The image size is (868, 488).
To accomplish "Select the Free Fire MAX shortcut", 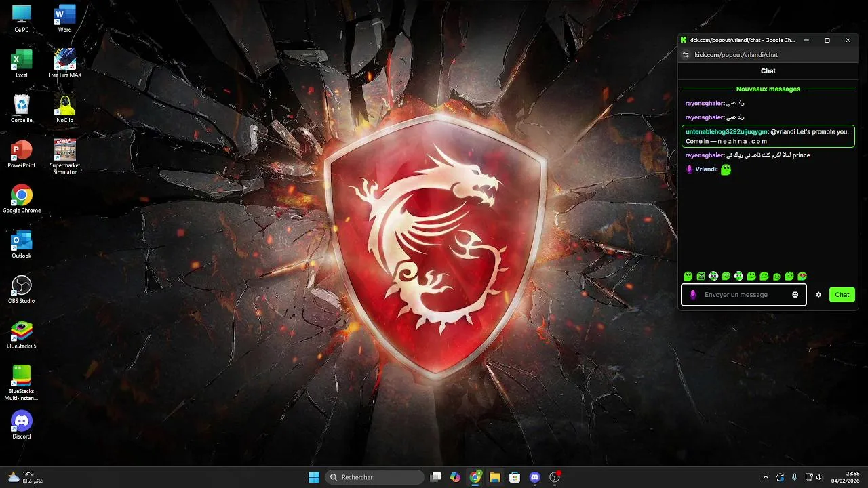I will pyautogui.click(x=64, y=64).
